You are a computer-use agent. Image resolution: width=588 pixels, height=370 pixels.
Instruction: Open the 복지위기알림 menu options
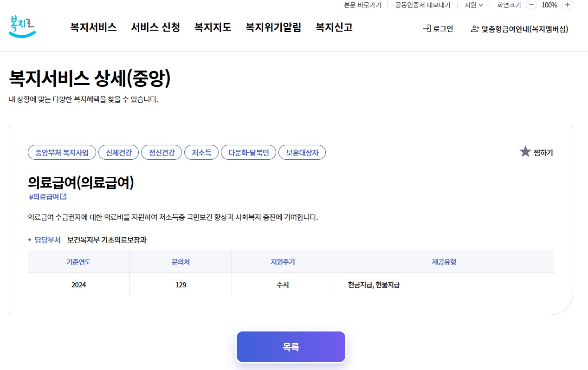coord(273,28)
